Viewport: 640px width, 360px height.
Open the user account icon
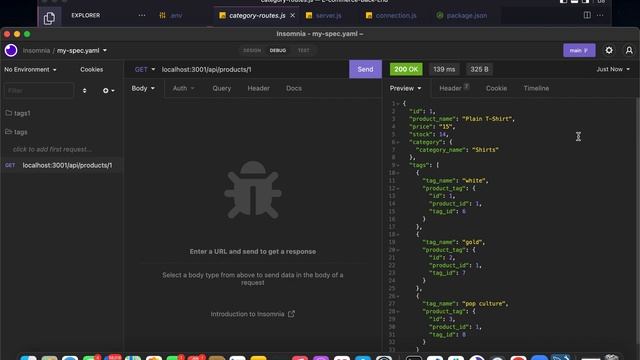tap(629, 50)
